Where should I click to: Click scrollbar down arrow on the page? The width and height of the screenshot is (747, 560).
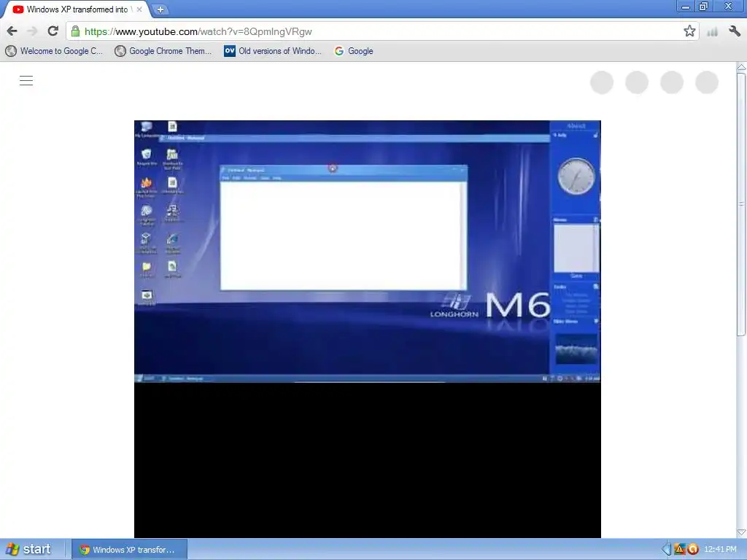click(x=741, y=532)
